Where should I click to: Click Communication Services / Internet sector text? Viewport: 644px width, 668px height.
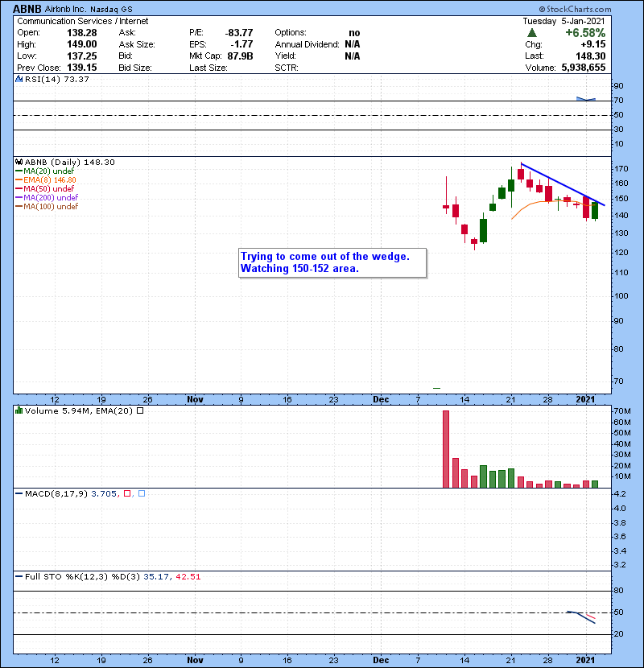pyautogui.click(x=83, y=21)
